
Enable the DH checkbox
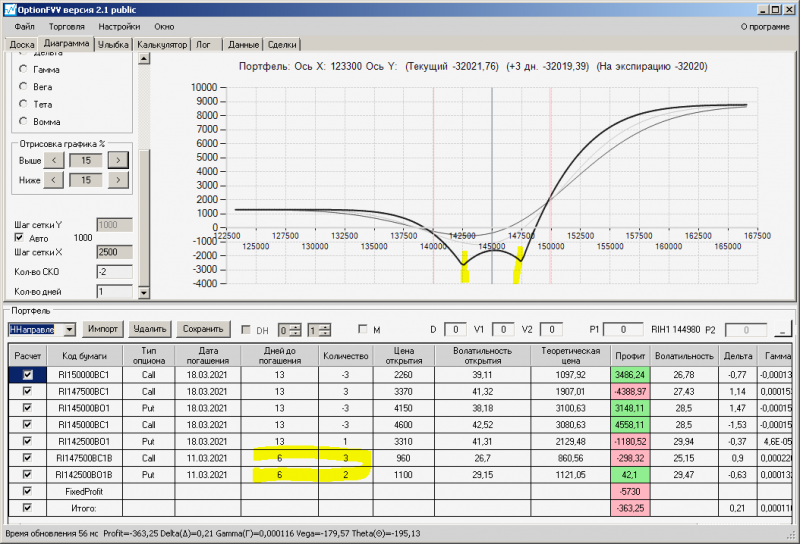pyautogui.click(x=247, y=329)
